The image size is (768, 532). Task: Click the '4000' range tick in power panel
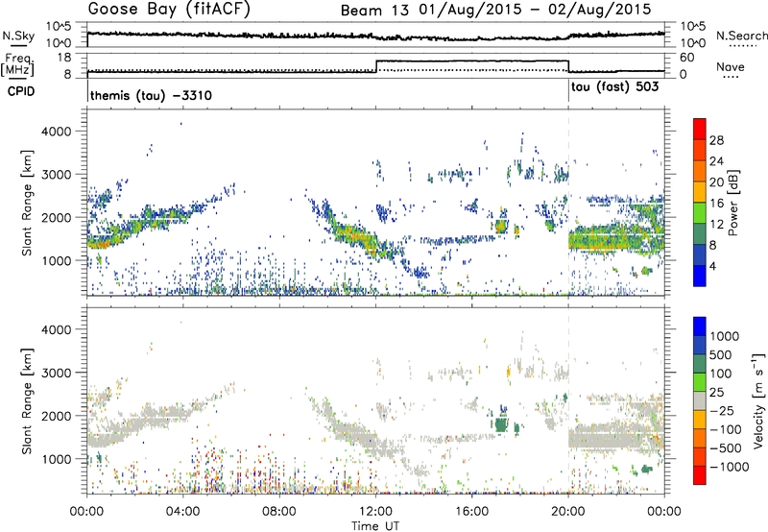point(57,132)
